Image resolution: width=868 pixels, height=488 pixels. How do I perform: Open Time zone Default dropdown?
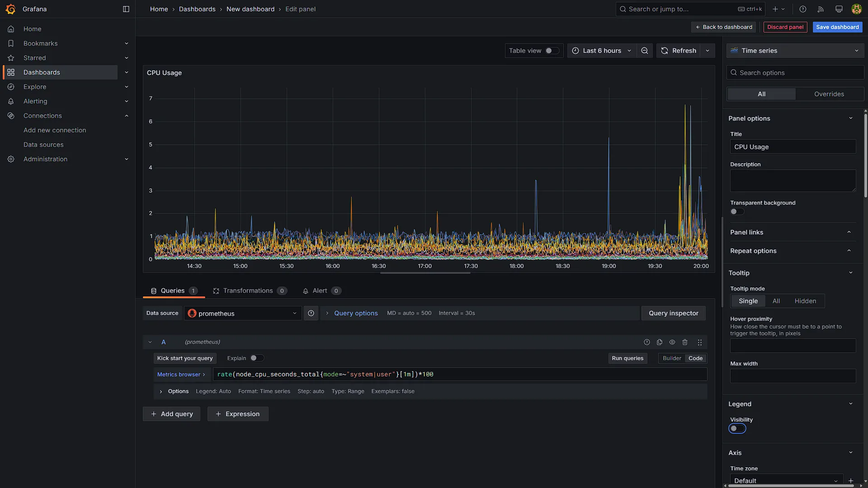point(787,480)
